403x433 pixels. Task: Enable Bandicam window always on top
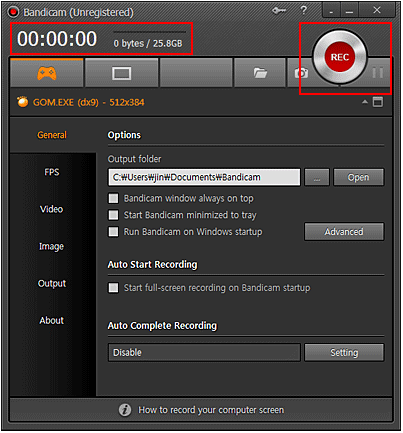coord(113,198)
